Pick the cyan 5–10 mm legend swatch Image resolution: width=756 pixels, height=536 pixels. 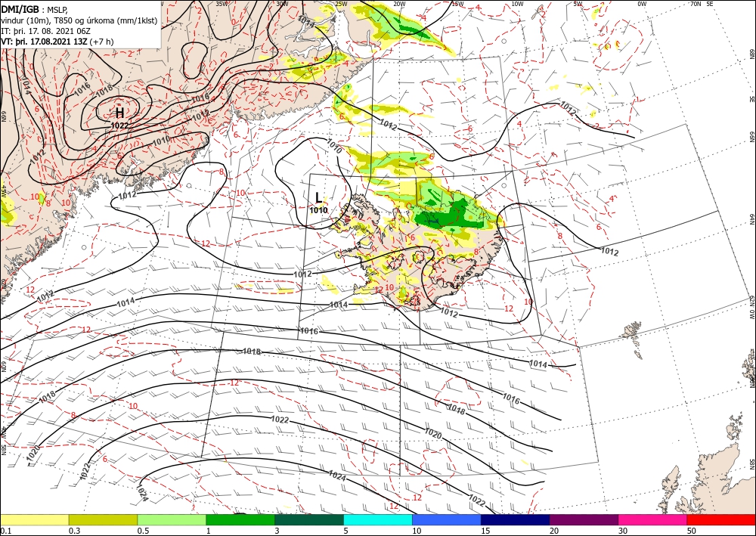(x=378, y=520)
